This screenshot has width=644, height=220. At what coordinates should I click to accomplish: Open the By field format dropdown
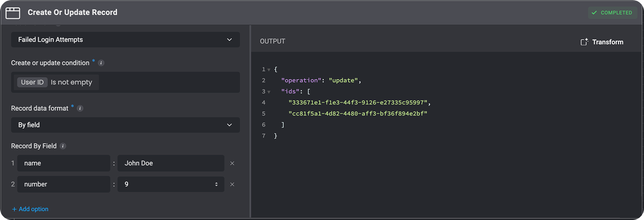pos(125,125)
